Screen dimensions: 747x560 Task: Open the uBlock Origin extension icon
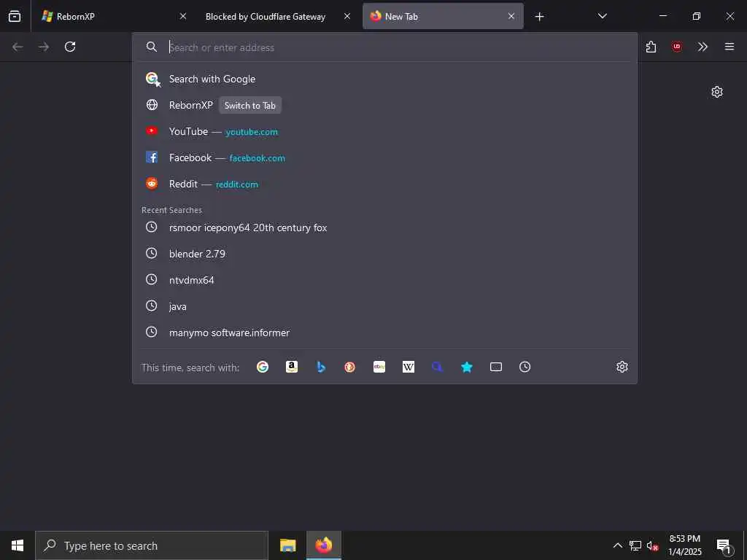(x=676, y=47)
